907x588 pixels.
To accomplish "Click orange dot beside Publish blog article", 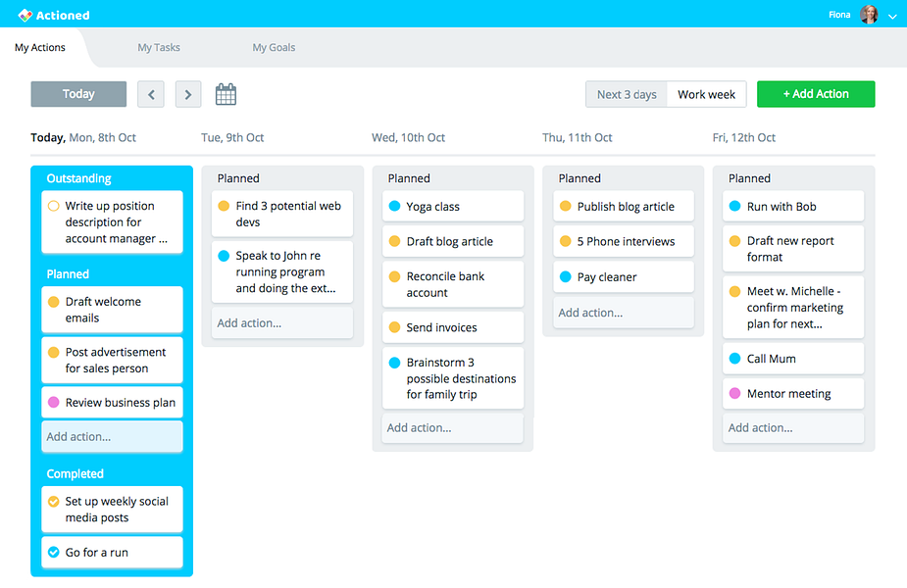I will (566, 207).
